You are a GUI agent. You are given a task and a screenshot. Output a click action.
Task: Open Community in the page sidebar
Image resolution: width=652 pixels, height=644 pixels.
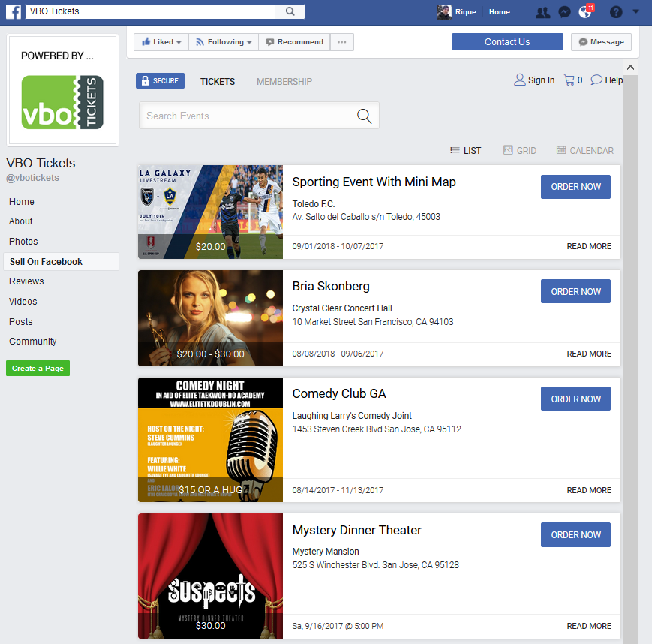[32, 341]
